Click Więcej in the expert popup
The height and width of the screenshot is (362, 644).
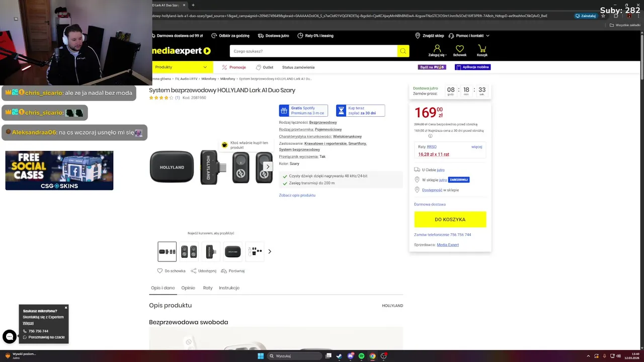click(x=28, y=323)
